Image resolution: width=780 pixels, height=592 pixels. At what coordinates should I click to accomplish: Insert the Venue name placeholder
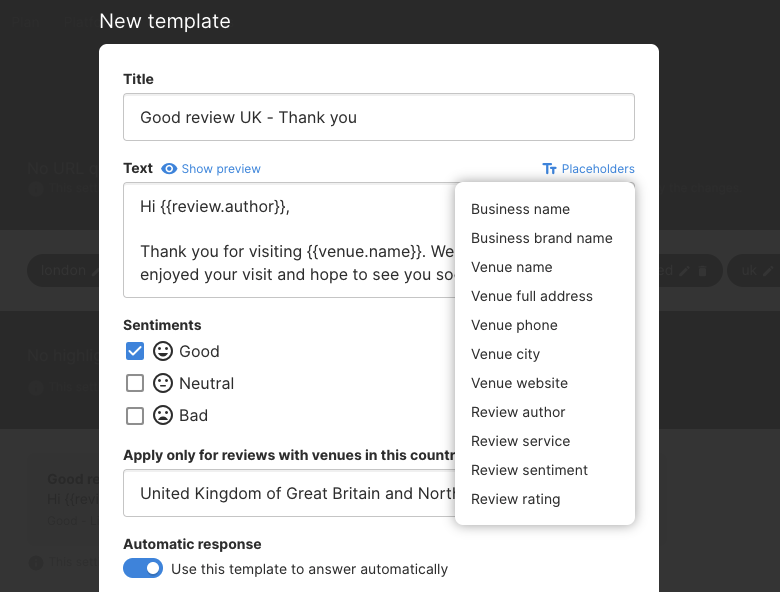pos(511,267)
